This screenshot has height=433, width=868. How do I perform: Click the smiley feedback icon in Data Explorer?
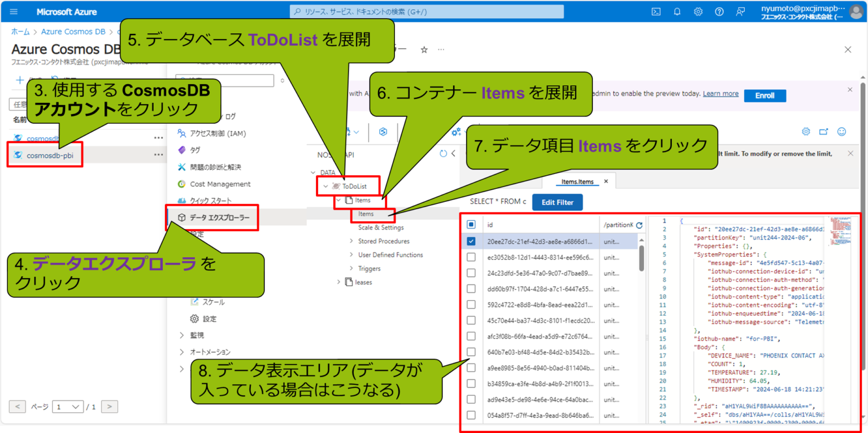click(841, 131)
